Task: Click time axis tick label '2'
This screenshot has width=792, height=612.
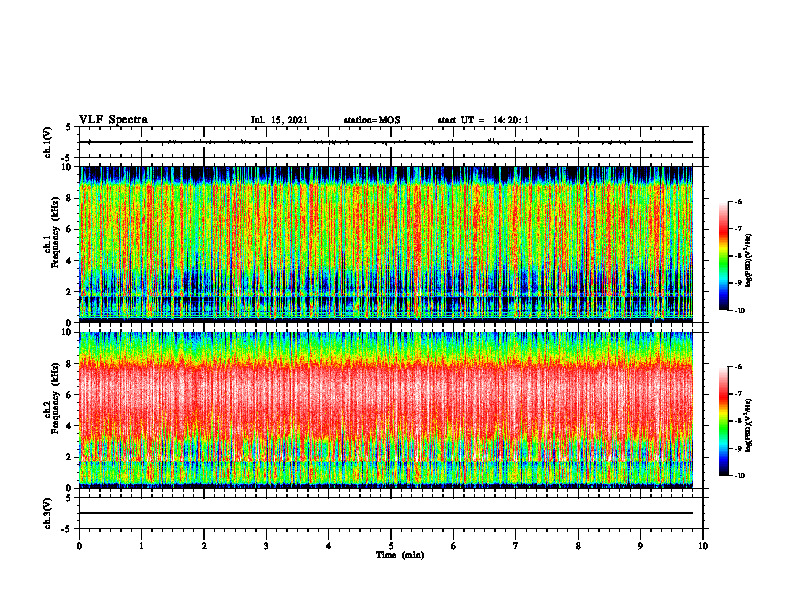Action: click(204, 546)
